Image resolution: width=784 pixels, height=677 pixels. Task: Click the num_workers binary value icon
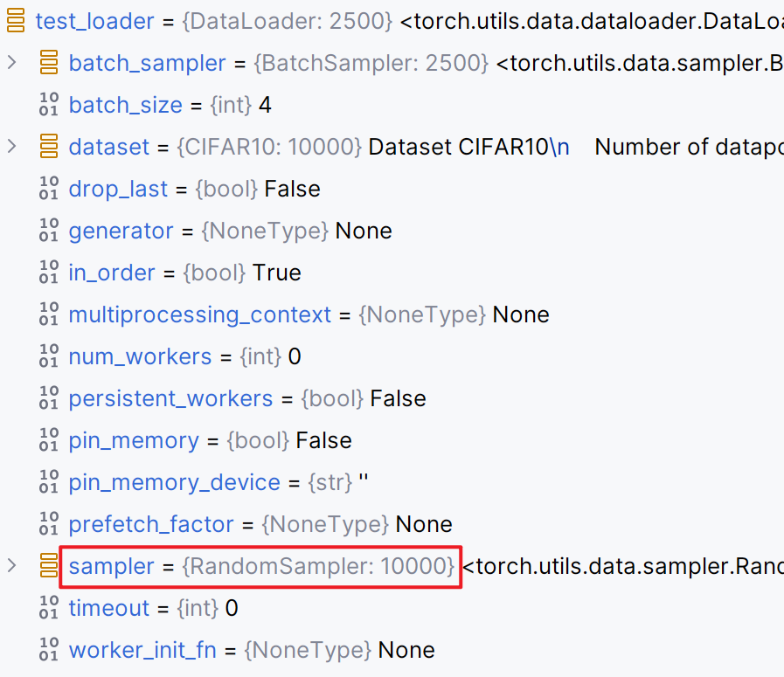[49, 356]
